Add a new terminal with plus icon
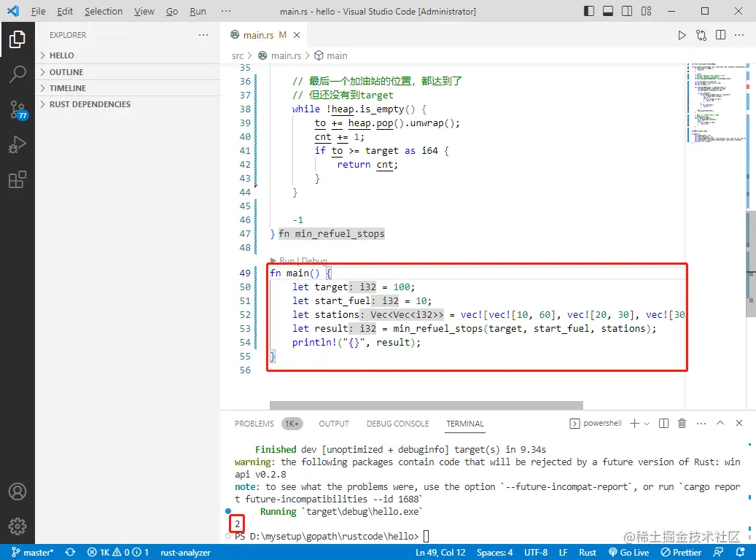Image resolution: width=756 pixels, height=560 pixels. pos(634,424)
